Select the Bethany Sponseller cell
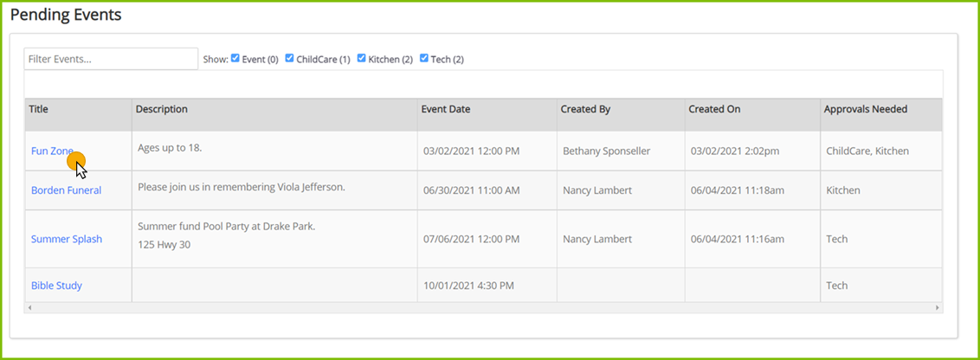 [606, 151]
